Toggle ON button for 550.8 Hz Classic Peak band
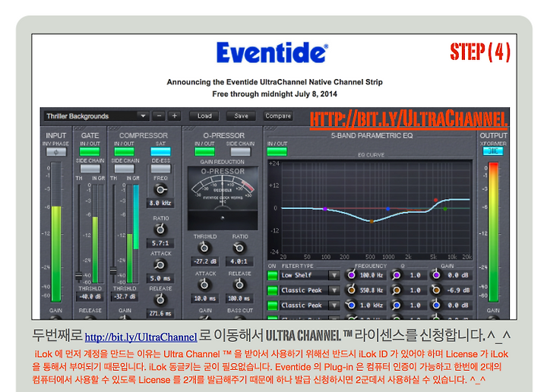Image resolution: width=547 pixels, height=392 pixels. pyautogui.click(x=272, y=290)
